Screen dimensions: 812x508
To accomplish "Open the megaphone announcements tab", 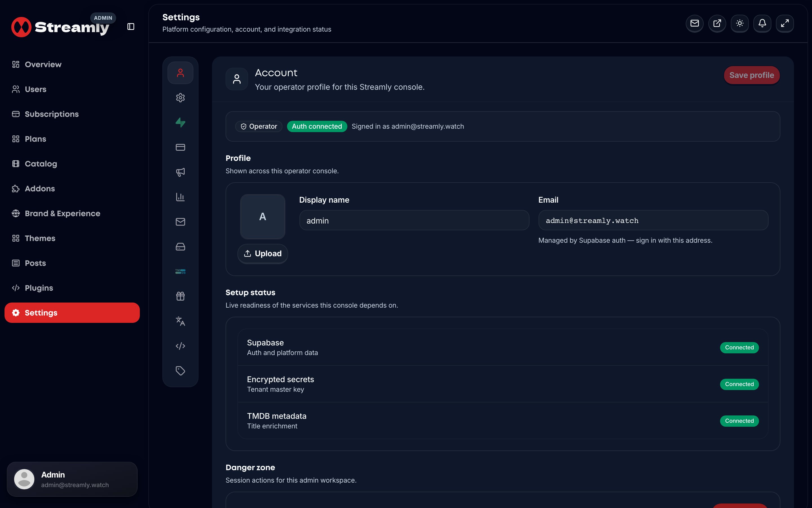I will [x=180, y=172].
